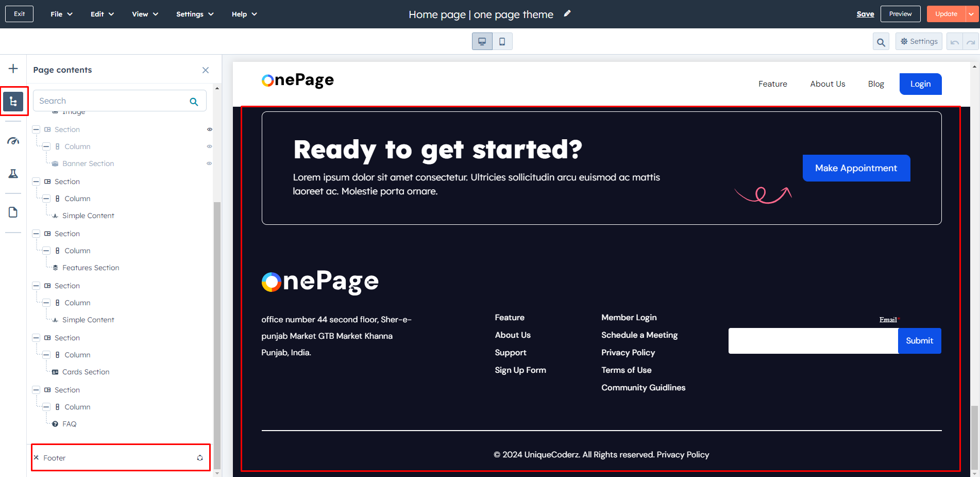Click the undo arrow icon
This screenshot has width=980, height=477.
(x=955, y=42)
